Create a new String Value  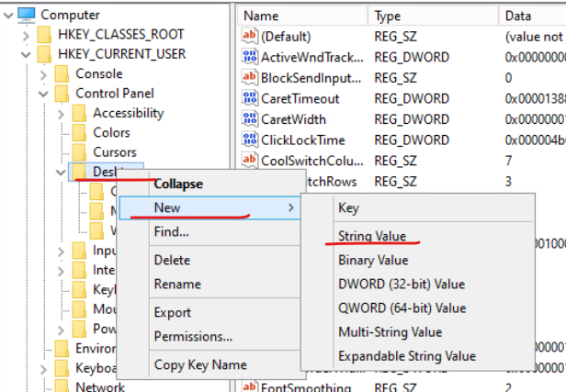coord(372,236)
